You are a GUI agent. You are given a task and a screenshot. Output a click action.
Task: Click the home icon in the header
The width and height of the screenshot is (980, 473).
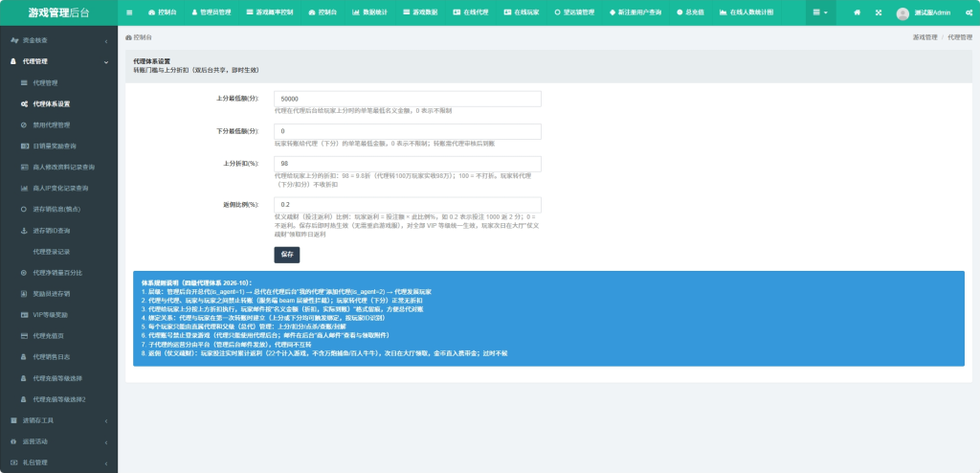(x=857, y=12)
